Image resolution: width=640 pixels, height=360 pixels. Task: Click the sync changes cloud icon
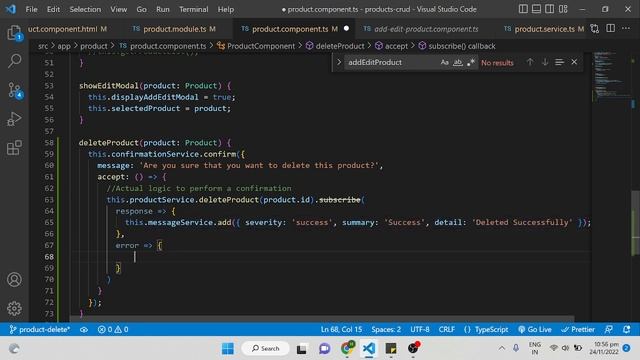tap(84, 329)
